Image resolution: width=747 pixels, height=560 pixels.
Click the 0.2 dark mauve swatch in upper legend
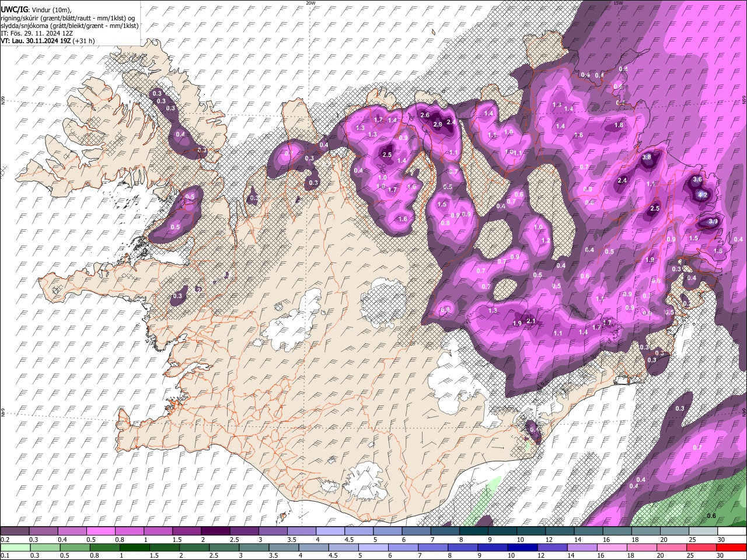[15, 531]
